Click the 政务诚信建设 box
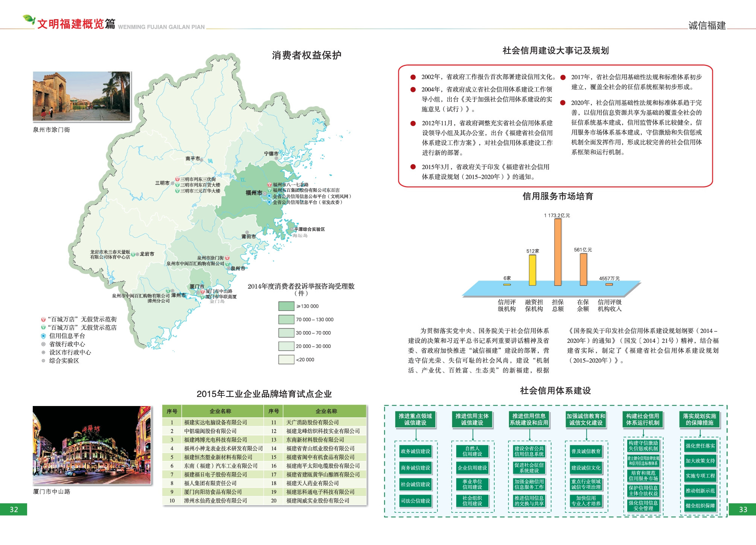 pos(415,451)
